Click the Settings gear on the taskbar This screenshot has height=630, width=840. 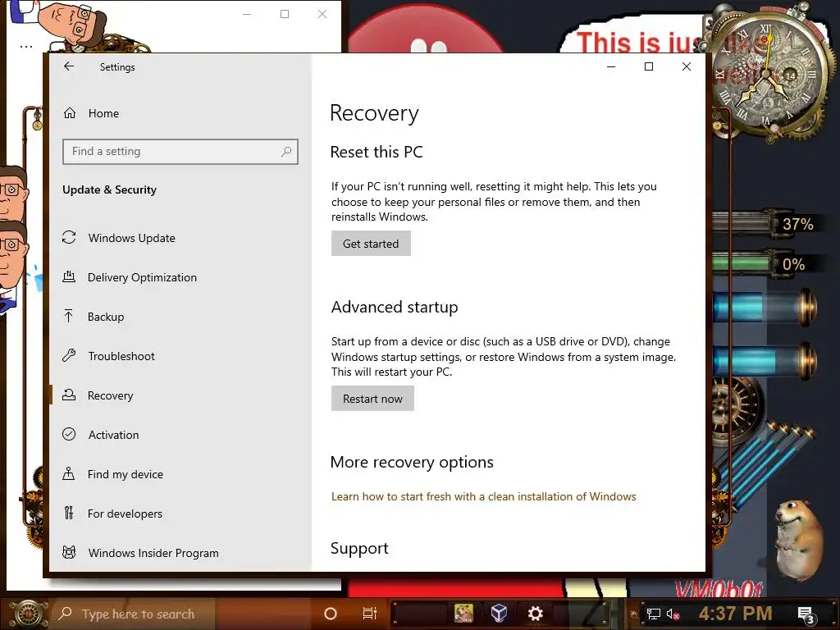(535, 614)
